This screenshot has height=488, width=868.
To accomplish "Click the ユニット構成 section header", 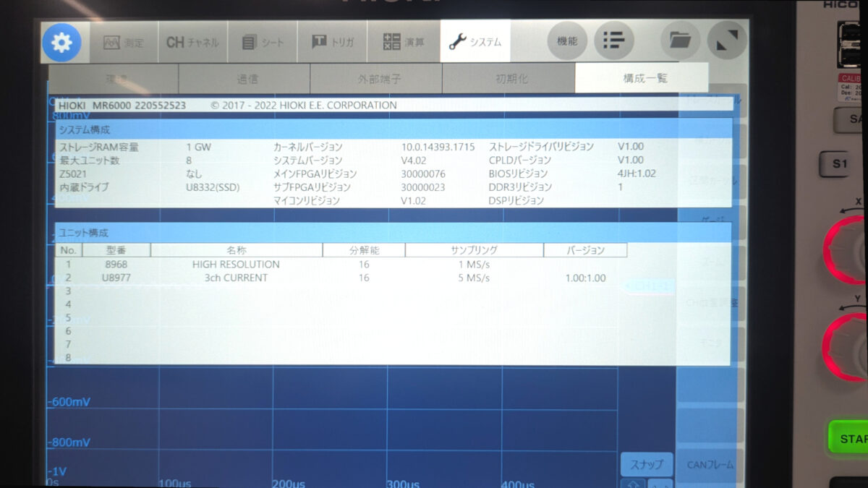I will pyautogui.click(x=394, y=233).
